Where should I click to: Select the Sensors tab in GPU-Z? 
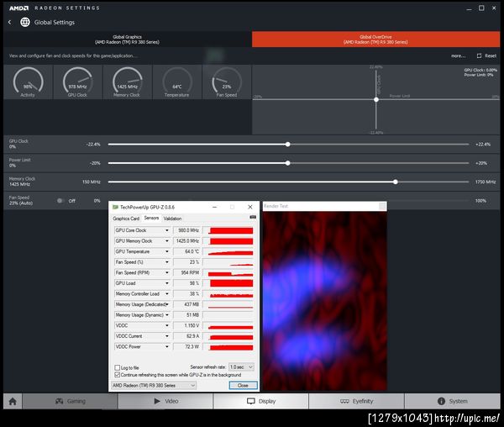click(151, 218)
